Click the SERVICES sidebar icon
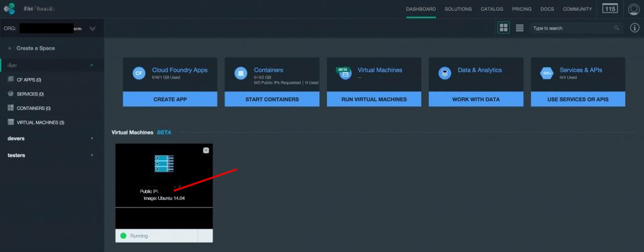 (x=11, y=94)
